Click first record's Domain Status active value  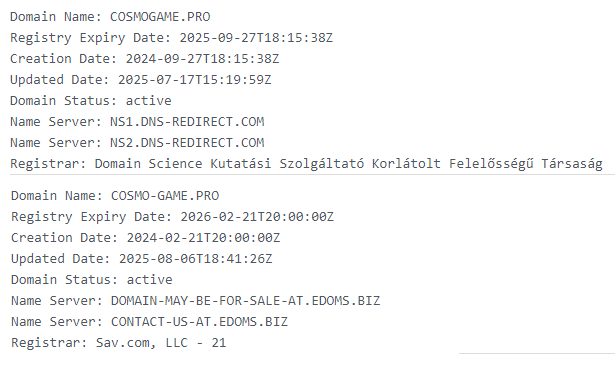[x=149, y=101]
